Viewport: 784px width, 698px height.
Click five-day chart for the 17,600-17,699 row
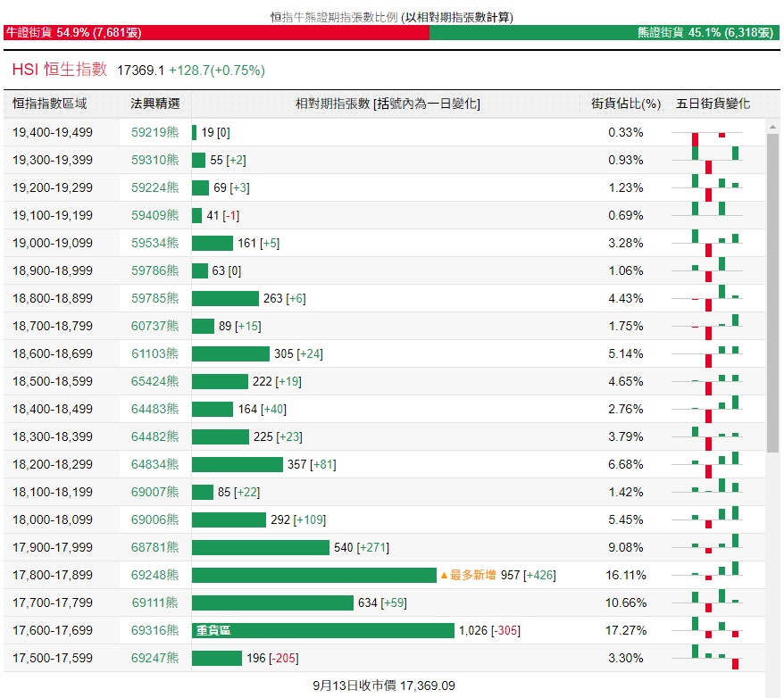coord(715,630)
